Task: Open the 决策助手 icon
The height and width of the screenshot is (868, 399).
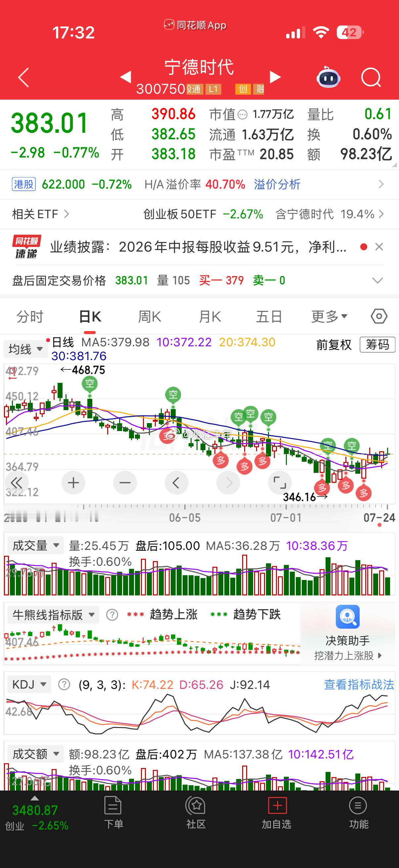Action: click(347, 616)
